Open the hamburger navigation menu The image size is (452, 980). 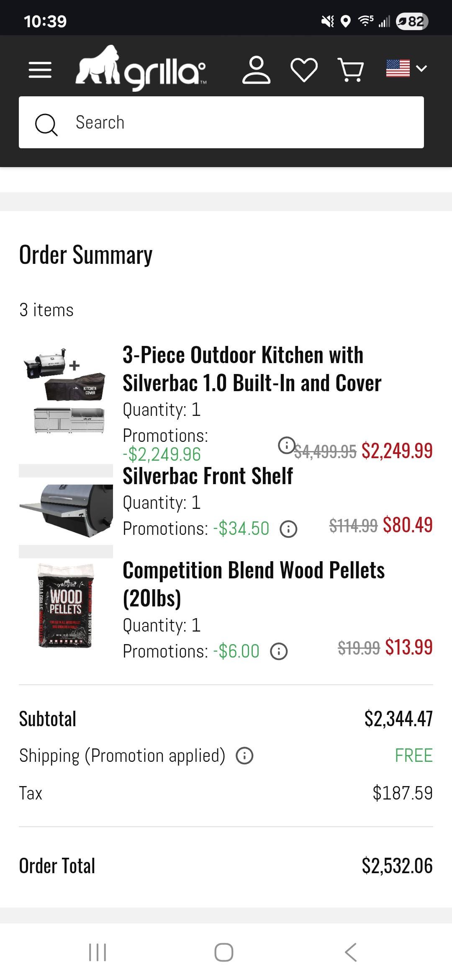(x=40, y=70)
